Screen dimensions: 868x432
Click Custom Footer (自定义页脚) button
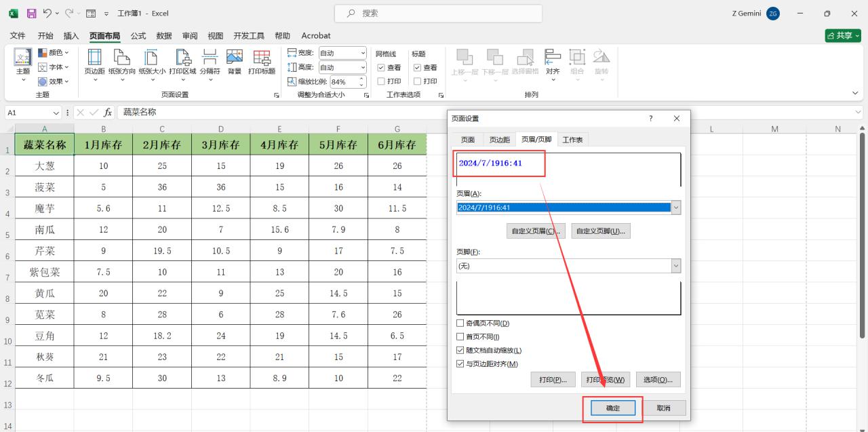pos(601,231)
